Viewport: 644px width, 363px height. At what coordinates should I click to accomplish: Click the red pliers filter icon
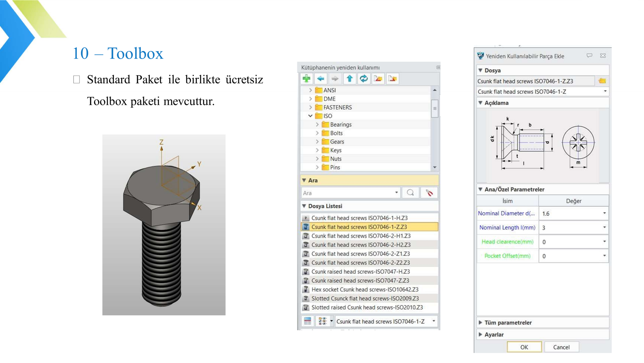[x=429, y=193]
